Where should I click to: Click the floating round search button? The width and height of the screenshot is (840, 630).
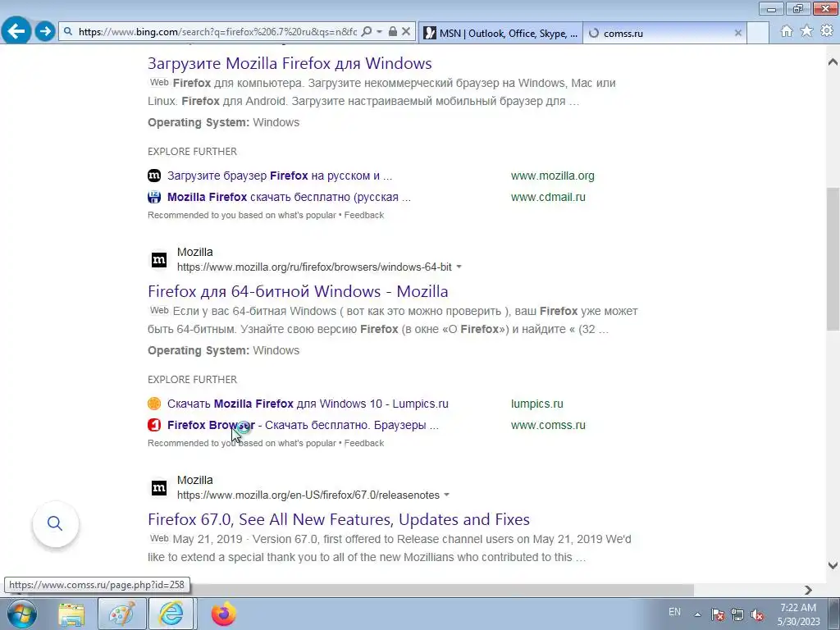(55, 523)
